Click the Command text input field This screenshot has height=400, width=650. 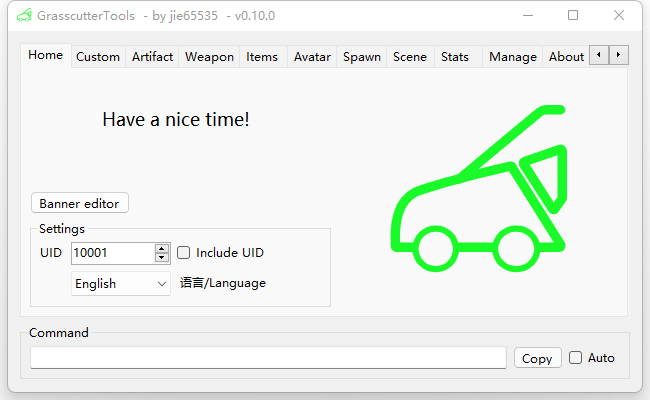click(268, 358)
